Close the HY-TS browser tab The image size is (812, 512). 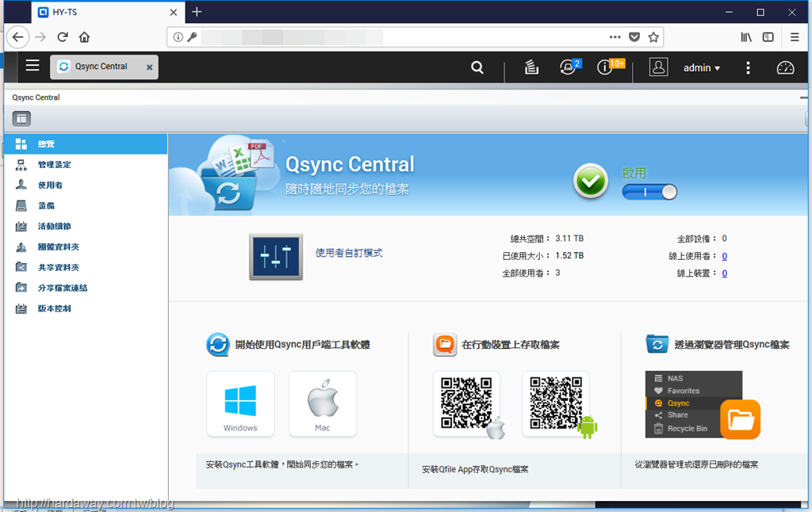click(174, 13)
